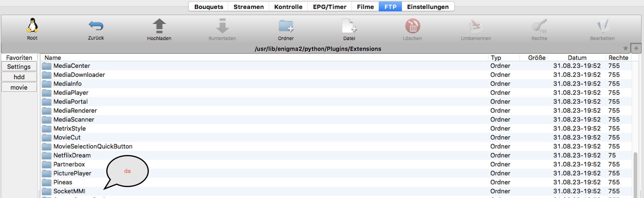Viewport: 644px width, 198px height.
Task: Select the MediaPortal folder
Action: point(70,102)
